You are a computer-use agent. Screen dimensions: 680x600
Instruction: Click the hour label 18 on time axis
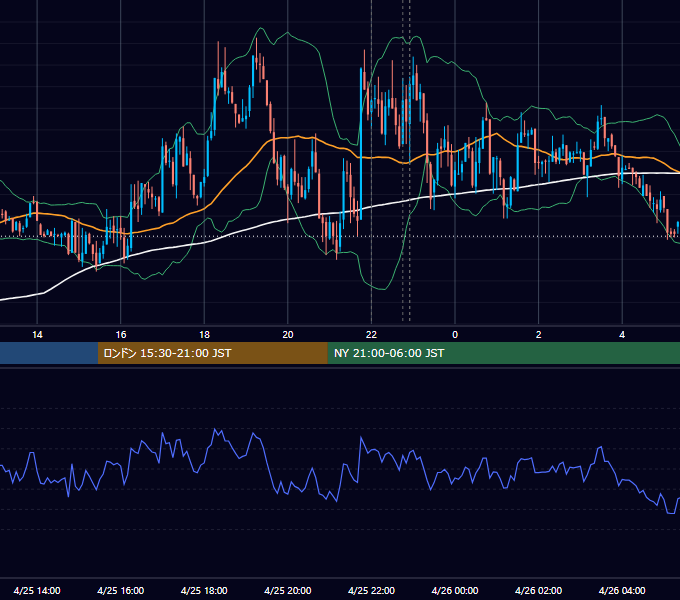[x=204, y=335]
